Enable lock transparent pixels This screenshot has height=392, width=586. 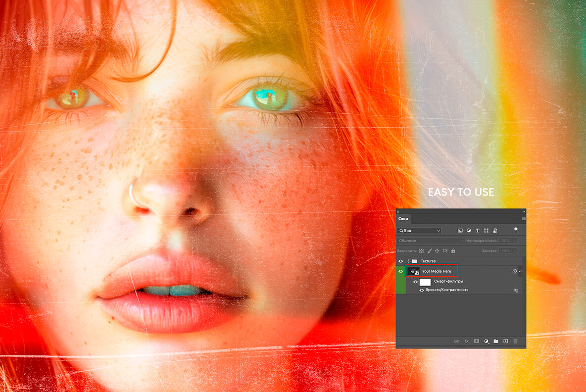click(421, 250)
